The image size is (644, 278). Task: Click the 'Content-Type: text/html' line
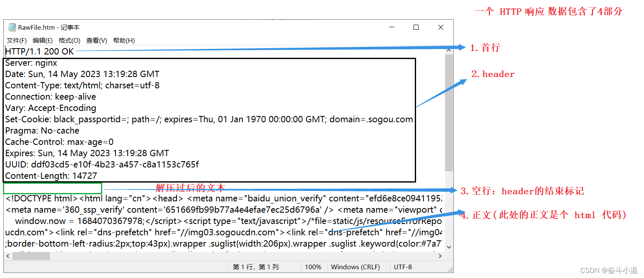(82, 85)
